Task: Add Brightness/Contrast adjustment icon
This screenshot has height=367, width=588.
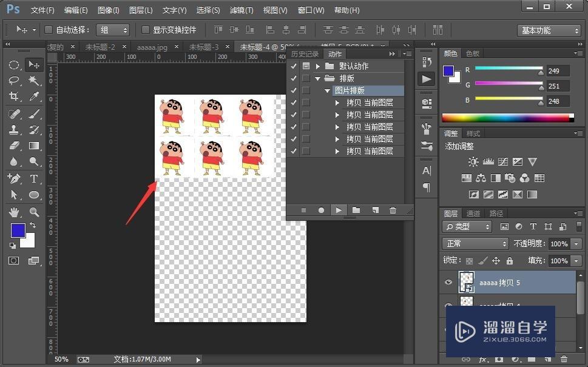Action: coord(473,161)
